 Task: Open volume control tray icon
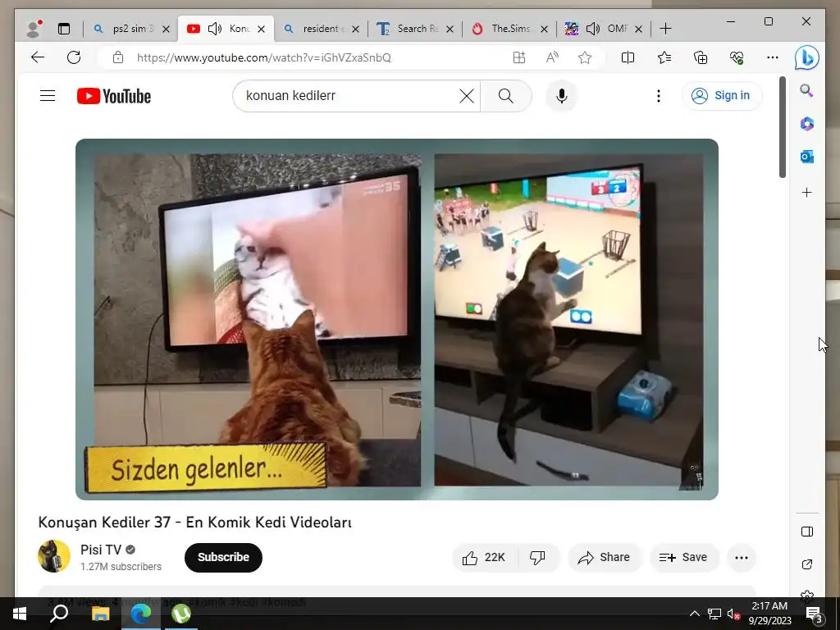pos(733,614)
